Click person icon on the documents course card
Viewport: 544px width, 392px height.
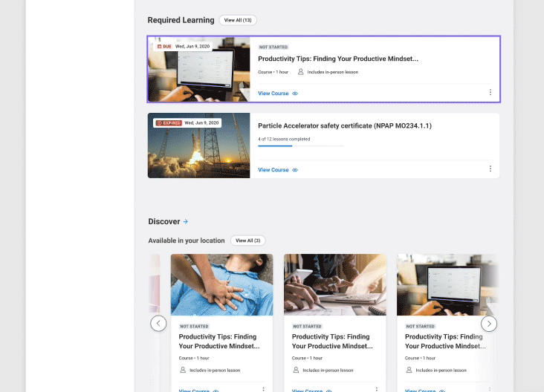click(x=296, y=370)
